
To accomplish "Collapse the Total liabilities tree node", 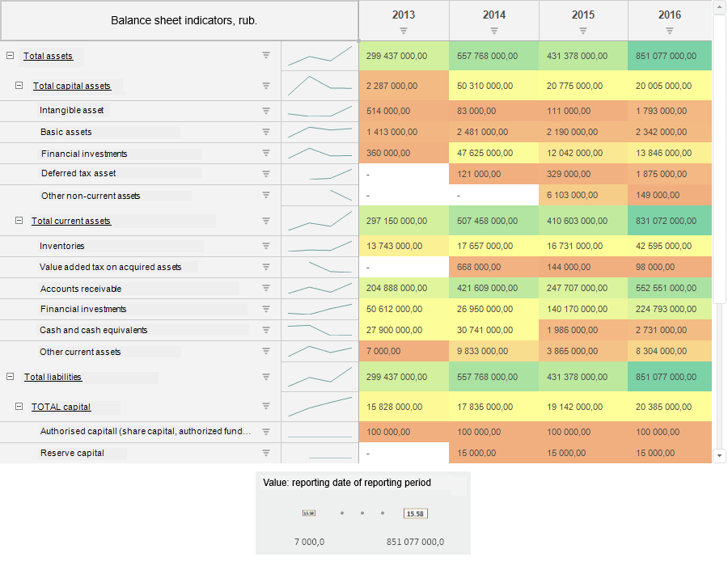I will point(11,377).
